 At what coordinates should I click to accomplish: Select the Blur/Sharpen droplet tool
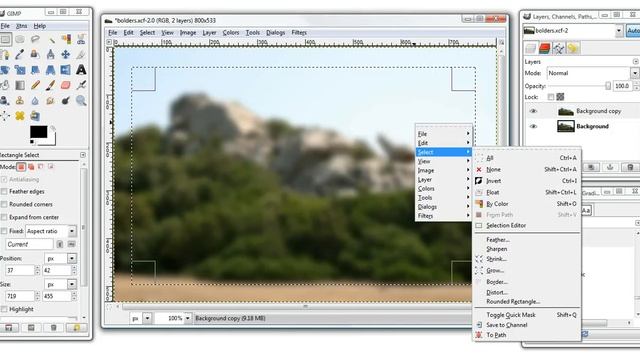click(x=35, y=100)
